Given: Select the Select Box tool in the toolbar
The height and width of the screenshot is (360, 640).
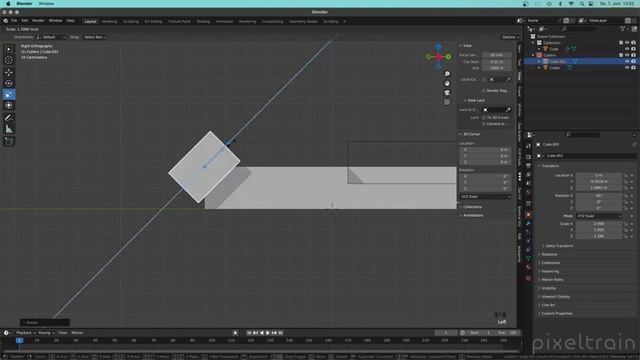Looking at the screenshot, I should tap(9, 49).
